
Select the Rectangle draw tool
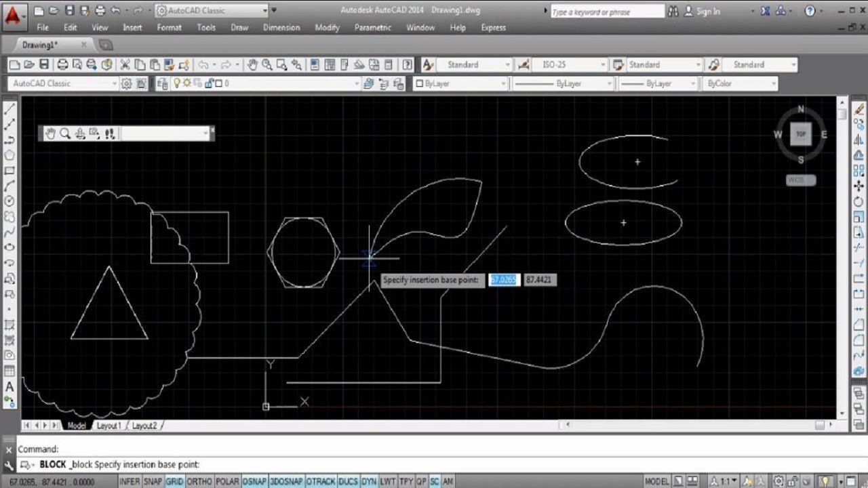click(9, 171)
